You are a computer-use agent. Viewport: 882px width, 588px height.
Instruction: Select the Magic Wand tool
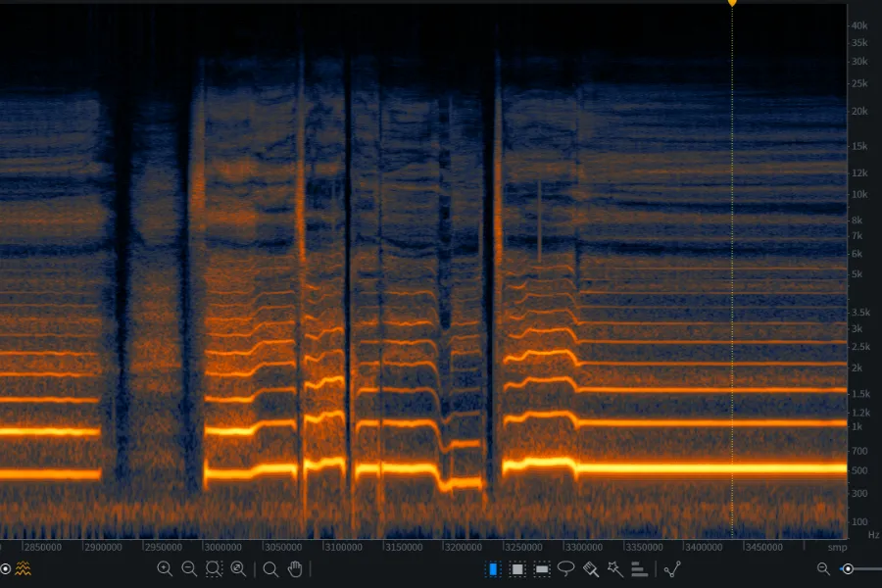(614, 568)
